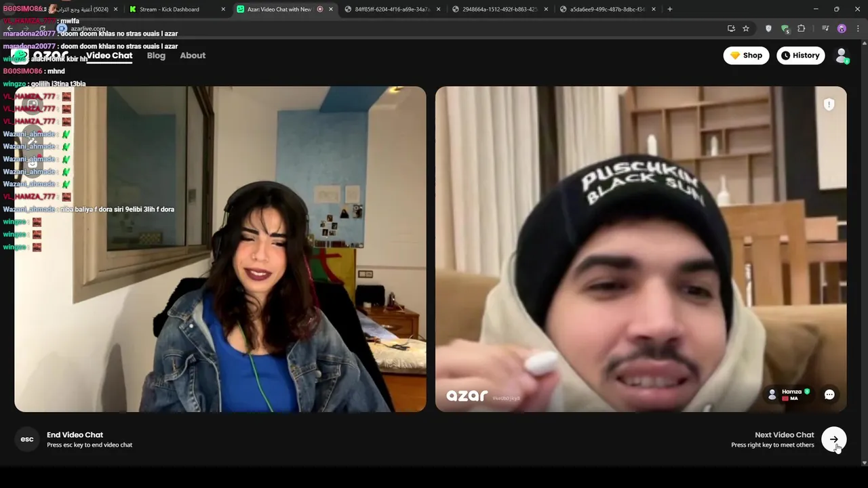Viewport: 868px width, 488px height.
Task: Click the page scrollbar down arrow
Action: tap(864, 463)
